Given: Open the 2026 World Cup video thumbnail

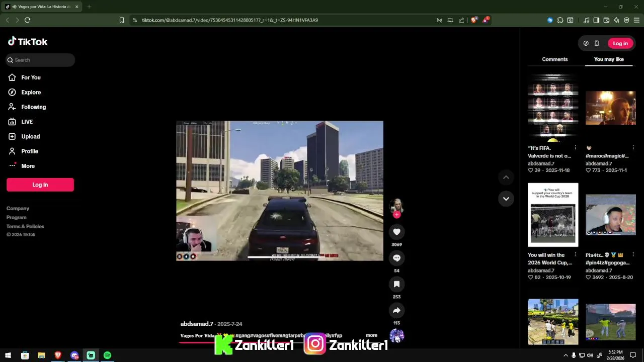Looking at the screenshot, I should pyautogui.click(x=553, y=215).
